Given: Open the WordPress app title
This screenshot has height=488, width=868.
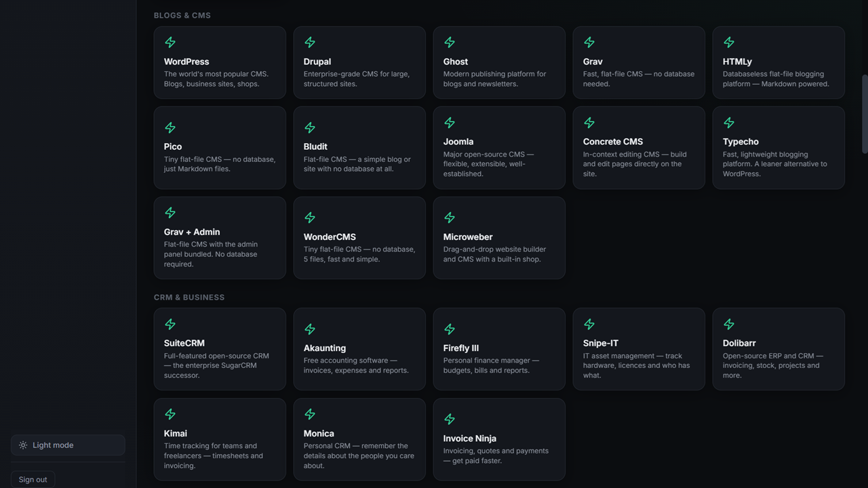Looking at the screenshot, I should pyautogui.click(x=186, y=62).
